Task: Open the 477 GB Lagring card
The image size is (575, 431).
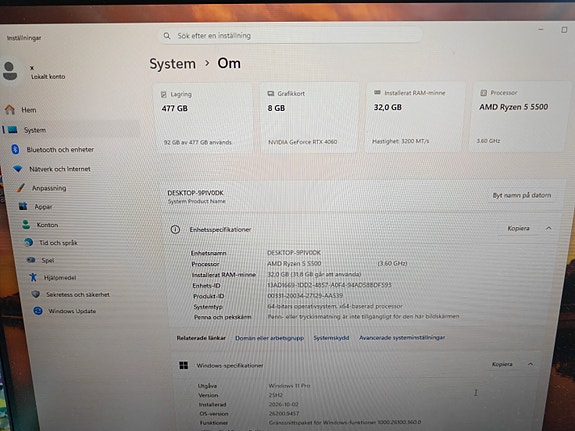Action: coord(204,118)
